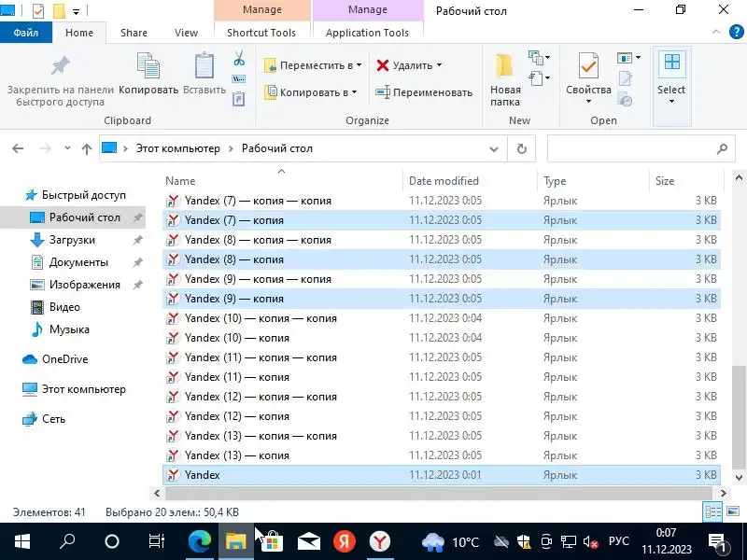Select the Home tab
Image resolution: width=747 pixels, height=560 pixels.
pos(79,33)
